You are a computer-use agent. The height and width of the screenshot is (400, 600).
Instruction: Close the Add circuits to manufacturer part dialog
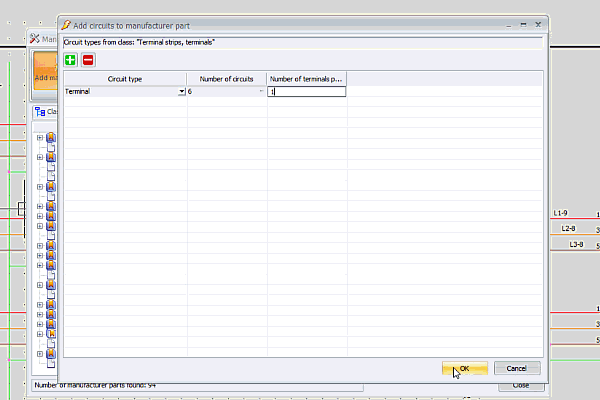coord(538,25)
